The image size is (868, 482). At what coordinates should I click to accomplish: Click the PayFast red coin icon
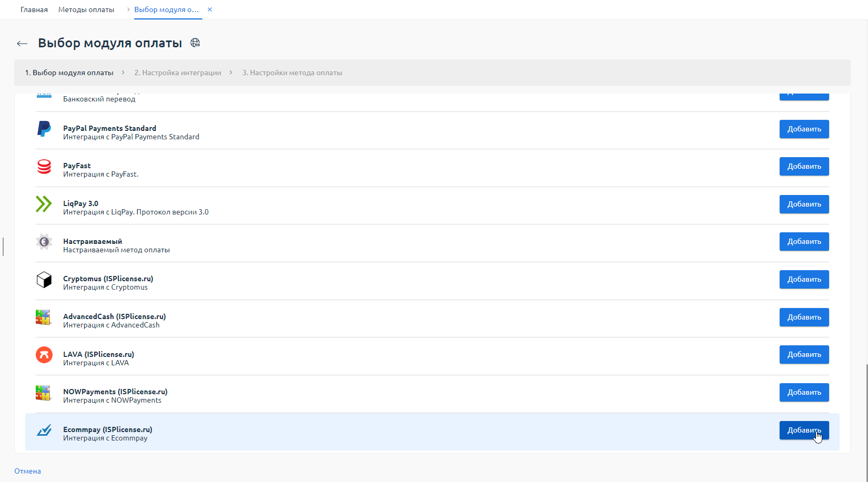coord(44,167)
